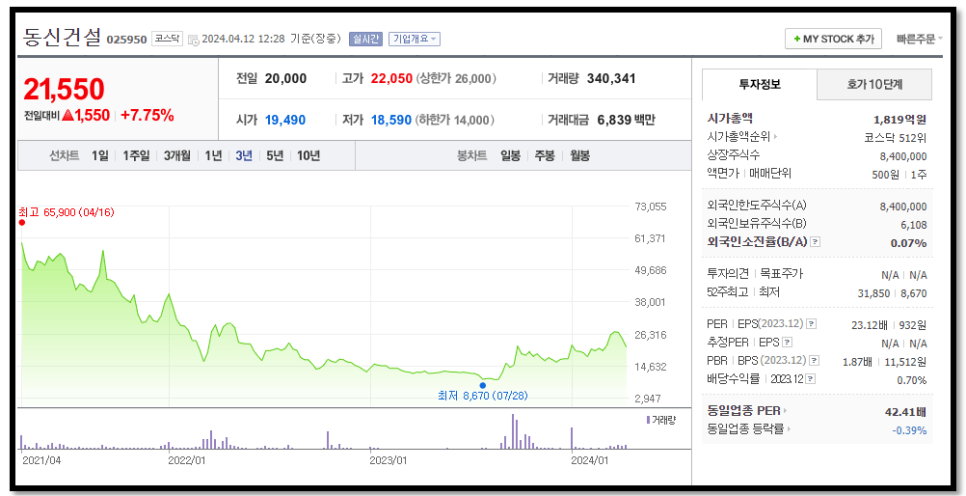Click y-axis value 26,316
Screen dimensions: 966x496
pos(650,335)
